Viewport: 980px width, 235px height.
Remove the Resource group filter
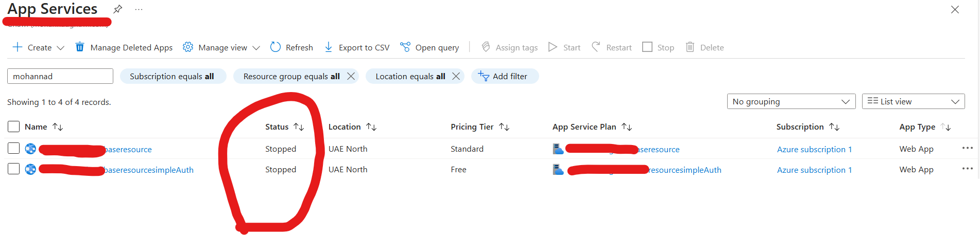click(351, 76)
